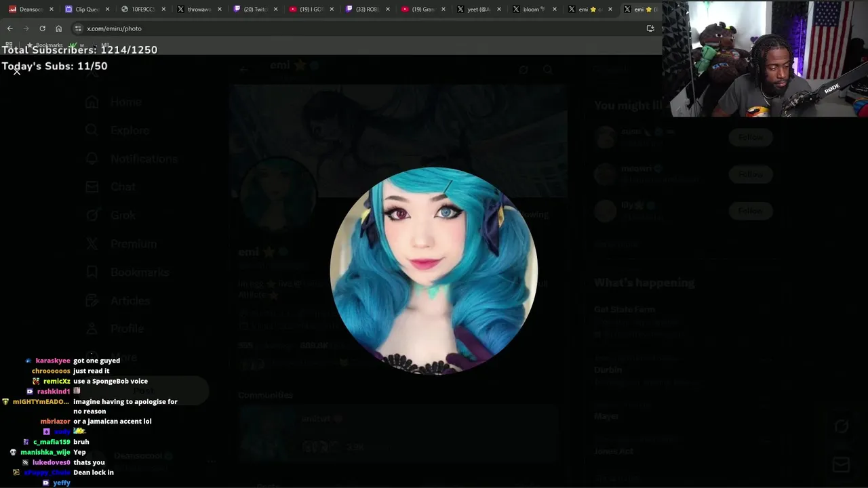868x488 pixels.
Task: Close the (19) I GOT tab
Action: point(332,9)
